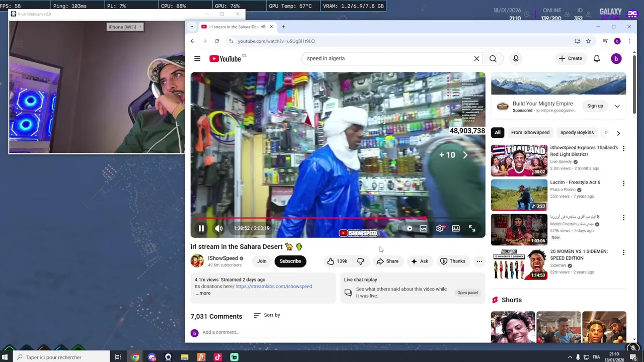Open the player settings gear

pos(440,228)
